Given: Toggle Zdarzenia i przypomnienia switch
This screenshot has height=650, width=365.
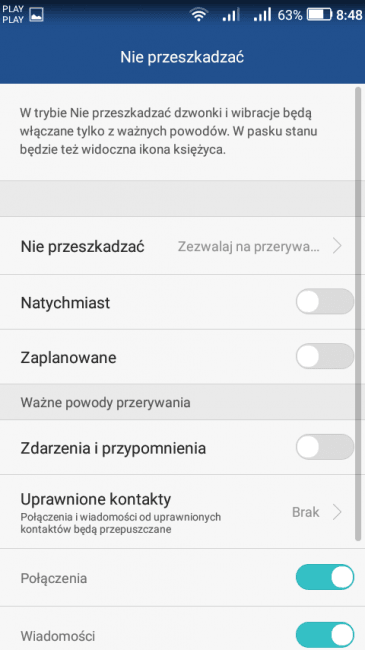Looking at the screenshot, I should click(324, 447).
